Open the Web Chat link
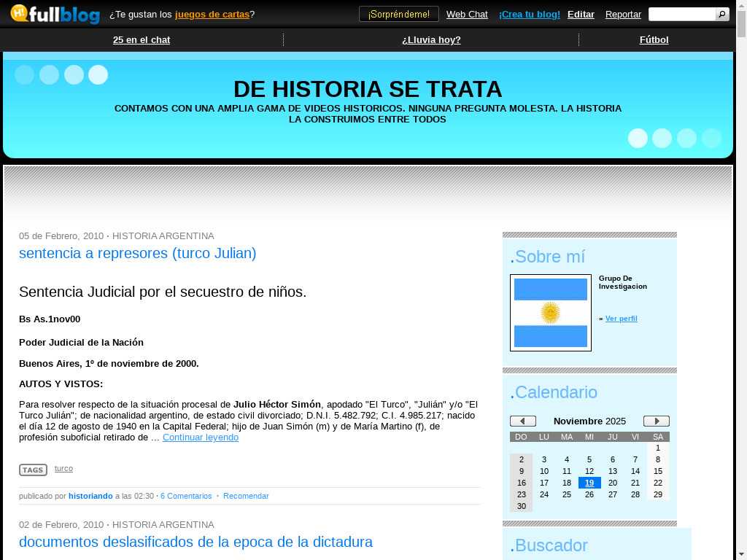747x560 pixels. tap(467, 14)
